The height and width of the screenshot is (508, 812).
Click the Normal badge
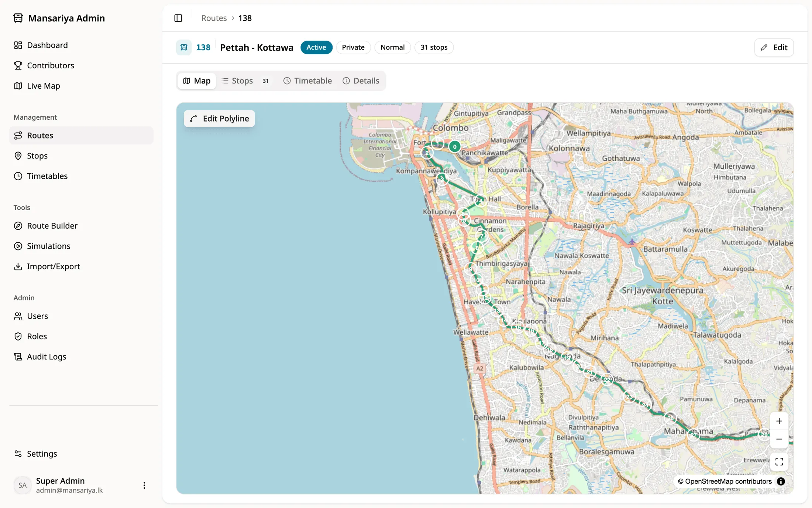(x=392, y=47)
